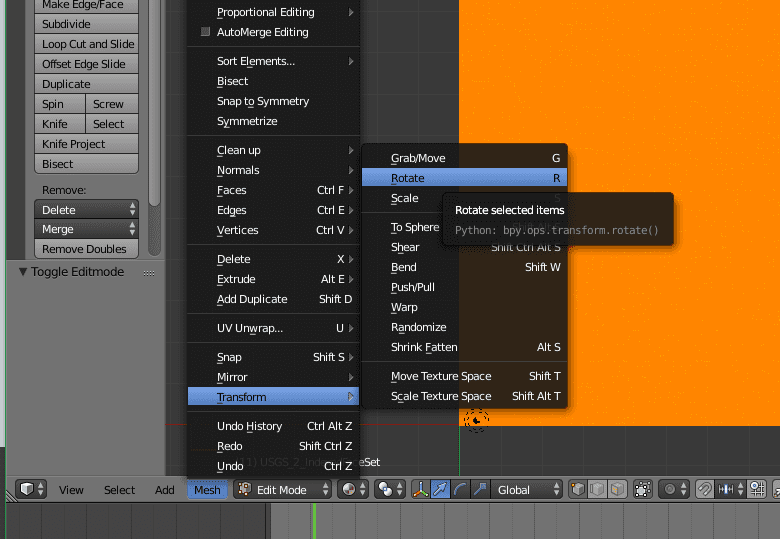Click the tool shelf vertical scrollbar
Image resolution: width=780 pixels, height=539 pixels.
click(155, 102)
